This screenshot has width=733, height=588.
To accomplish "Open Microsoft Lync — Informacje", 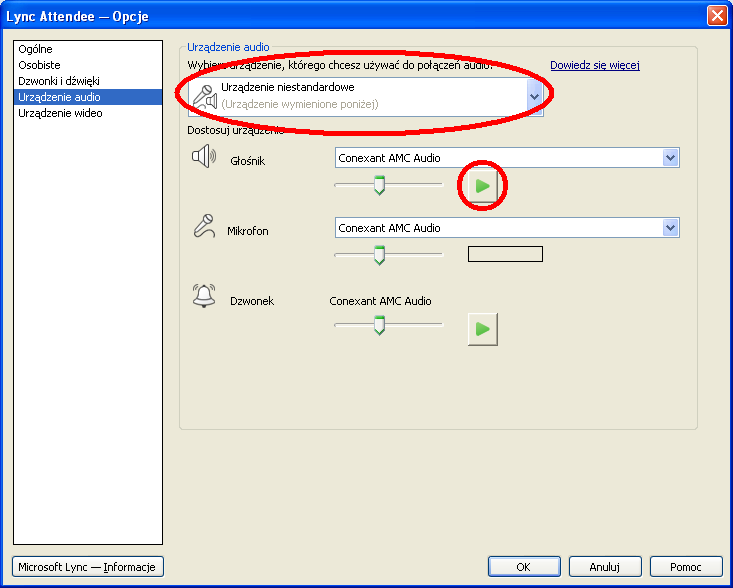I will pyautogui.click(x=87, y=567).
